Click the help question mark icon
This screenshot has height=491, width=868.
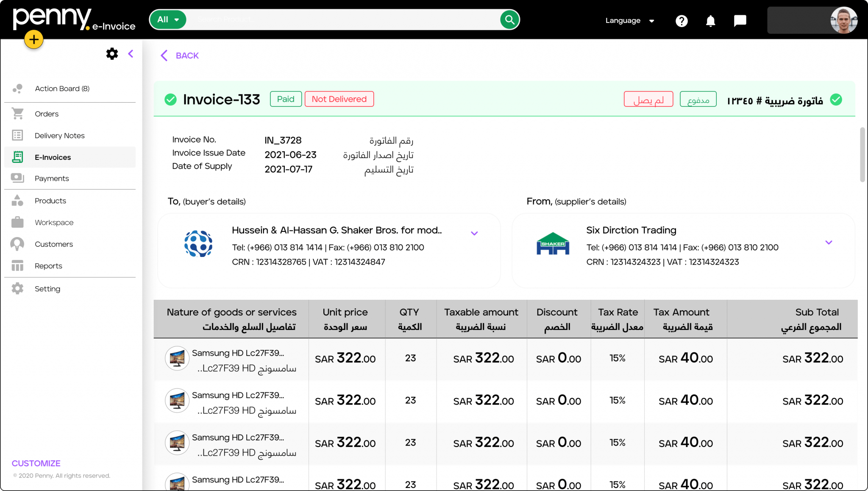[681, 21]
